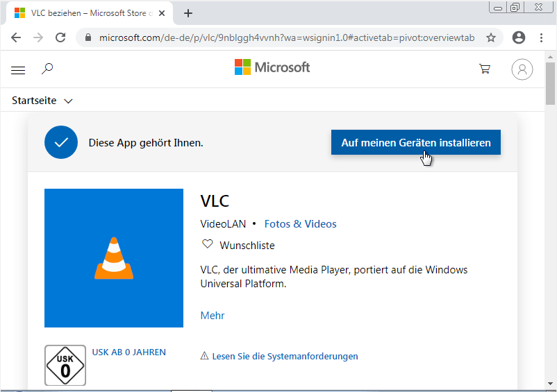Click the VLC description text paragraph
This screenshot has height=392, width=557.
pos(334,277)
